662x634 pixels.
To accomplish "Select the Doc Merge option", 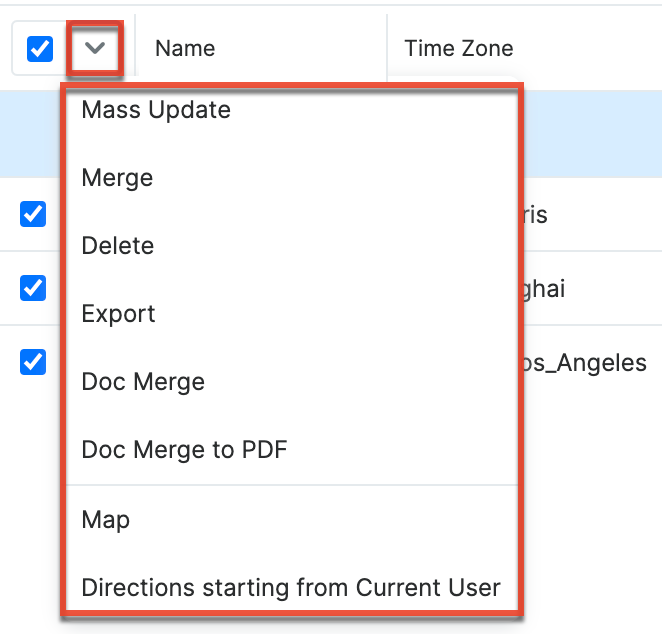I will tap(143, 382).
